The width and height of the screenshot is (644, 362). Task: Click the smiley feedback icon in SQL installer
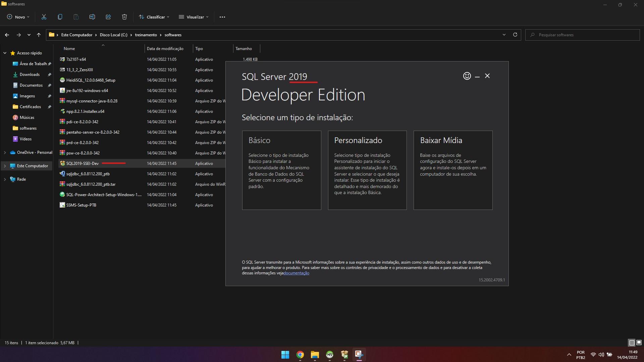(x=467, y=76)
